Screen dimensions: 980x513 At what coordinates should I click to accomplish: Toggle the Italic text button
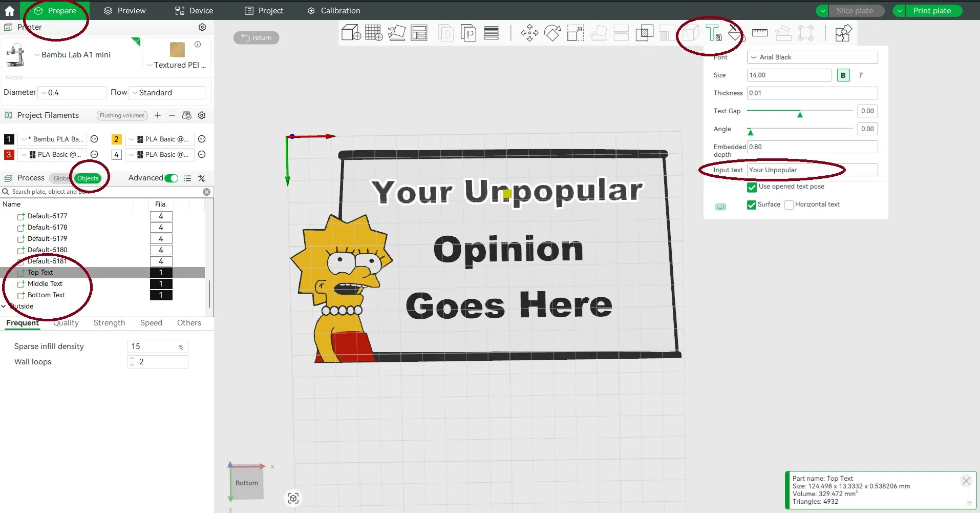861,75
